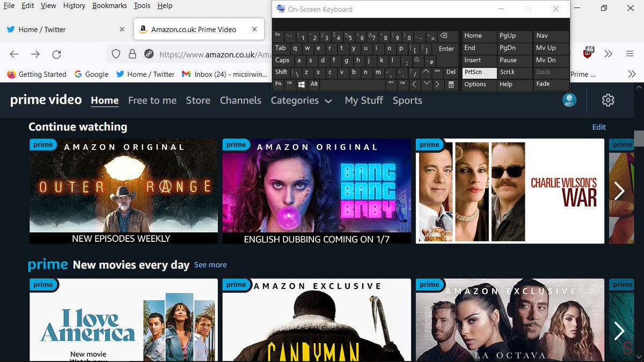Viewport: 644px width, 362px height.
Task: Open the Firefox History menu
Action: (74, 5)
